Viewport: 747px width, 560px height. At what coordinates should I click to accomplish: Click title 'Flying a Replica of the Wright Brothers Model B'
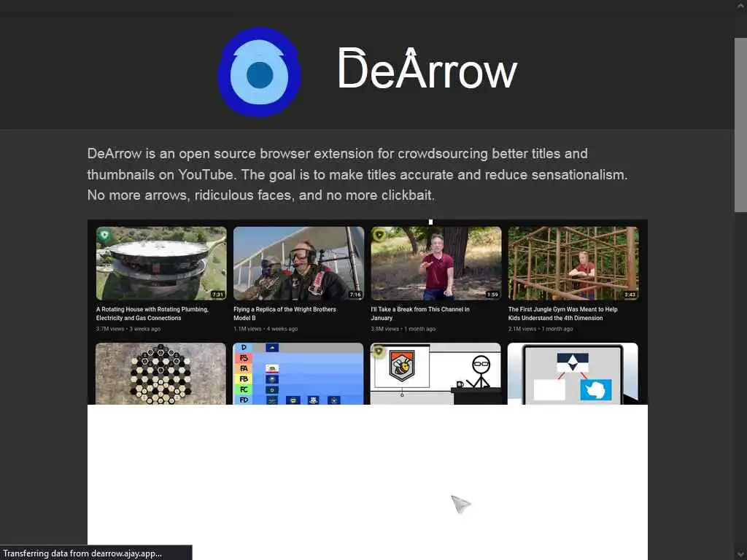[x=285, y=314]
